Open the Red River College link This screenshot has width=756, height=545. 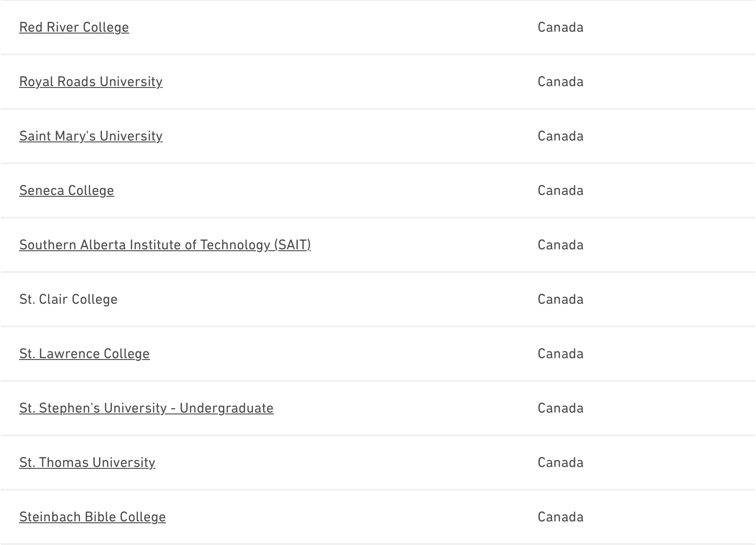coord(74,27)
